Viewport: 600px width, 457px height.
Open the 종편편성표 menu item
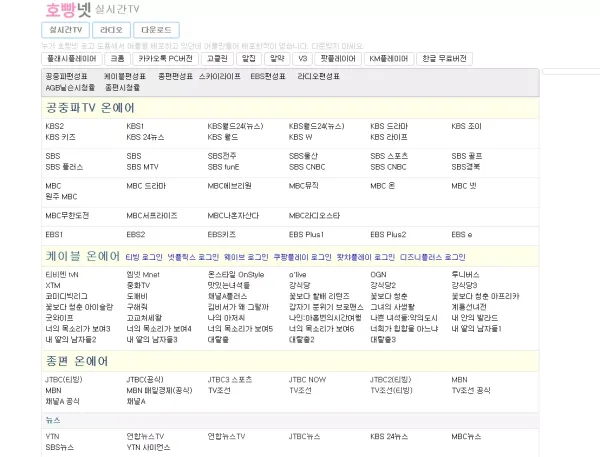tap(175, 76)
